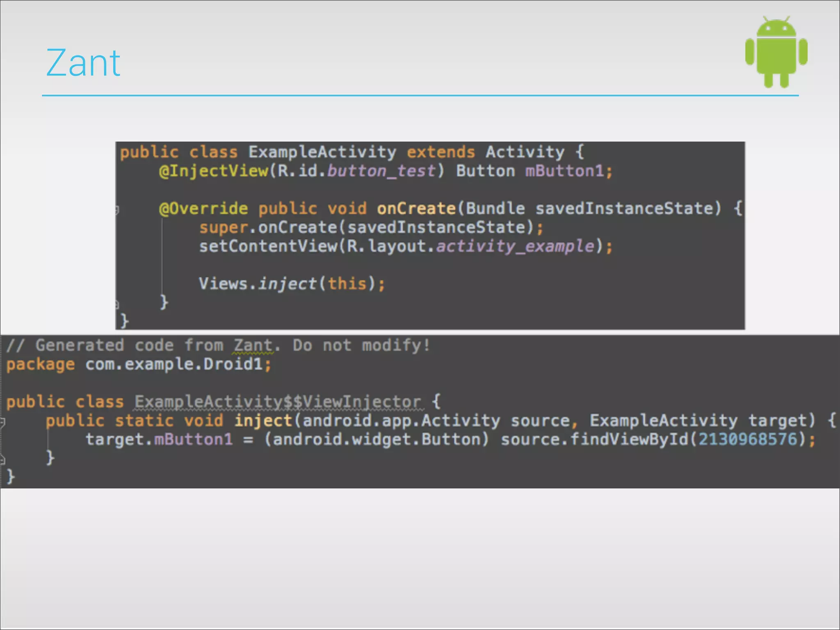Click the italic activity_example layout reference

pos(515,247)
